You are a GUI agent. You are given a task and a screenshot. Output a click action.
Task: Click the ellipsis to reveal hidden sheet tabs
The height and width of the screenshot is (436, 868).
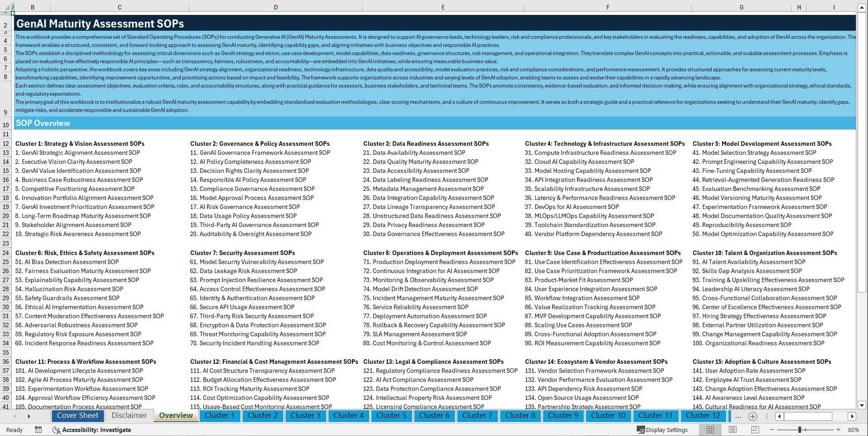738,417
